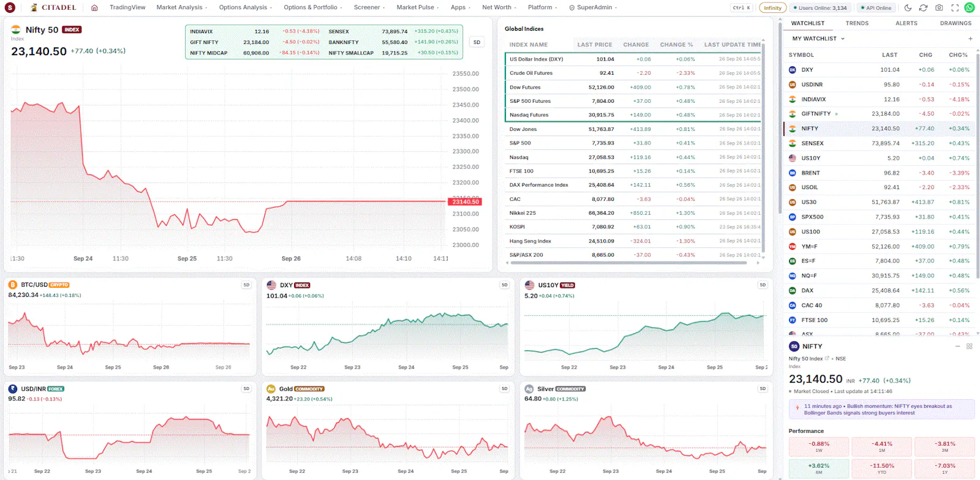
Task: Open grid layout icon in NIFTY panel
Action: tap(970, 347)
